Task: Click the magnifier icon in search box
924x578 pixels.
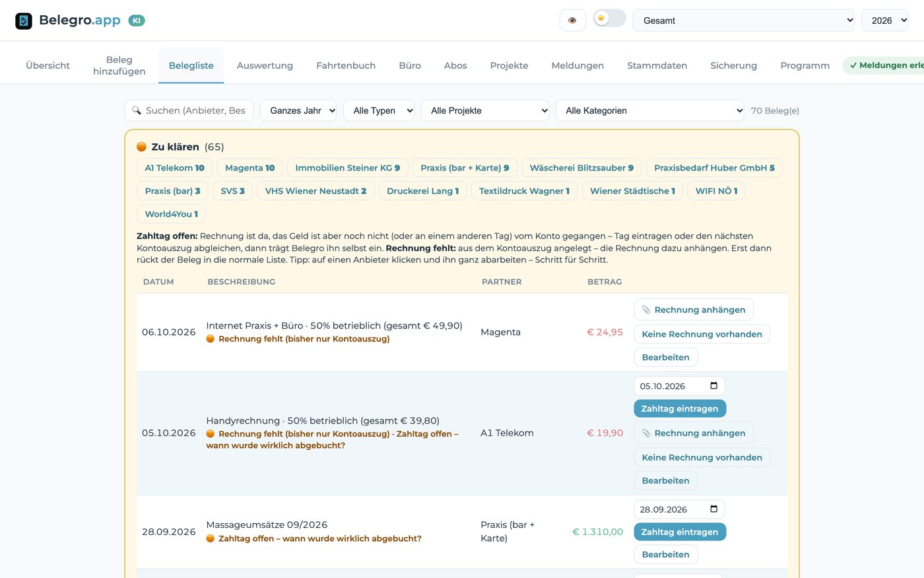Action: [137, 110]
